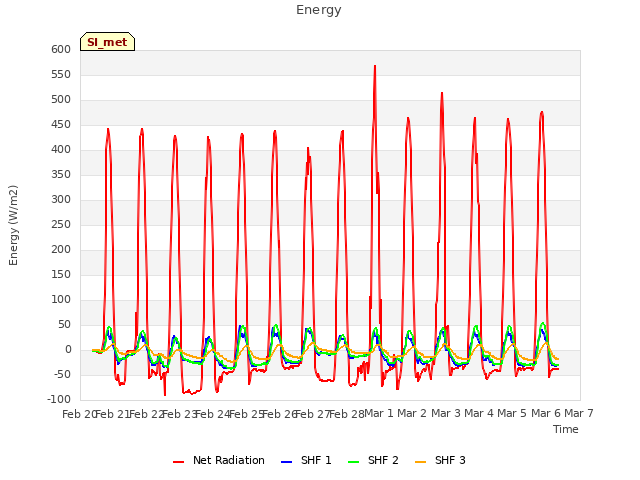Click the 250 y-axis tick label
This screenshot has width=640, height=480.
coord(61,225)
